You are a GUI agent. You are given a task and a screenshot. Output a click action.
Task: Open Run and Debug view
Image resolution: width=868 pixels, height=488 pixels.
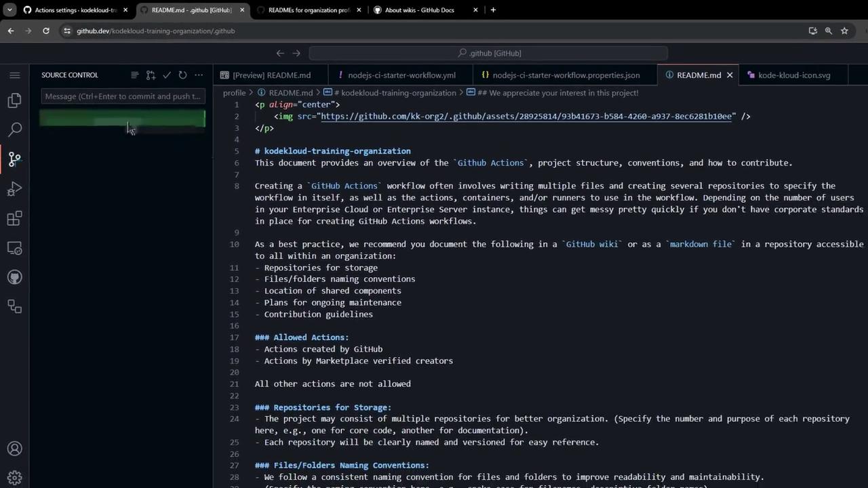14,189
